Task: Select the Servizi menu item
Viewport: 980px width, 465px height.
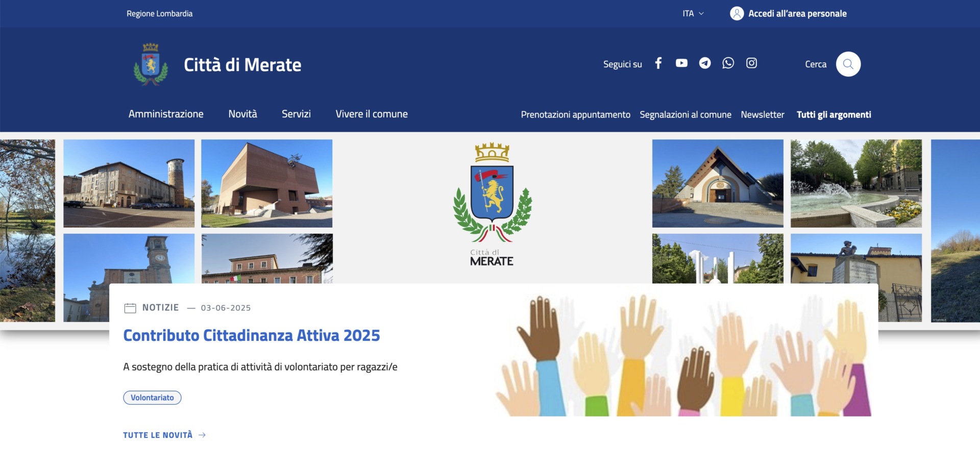Action: click(x=296, y=114)
